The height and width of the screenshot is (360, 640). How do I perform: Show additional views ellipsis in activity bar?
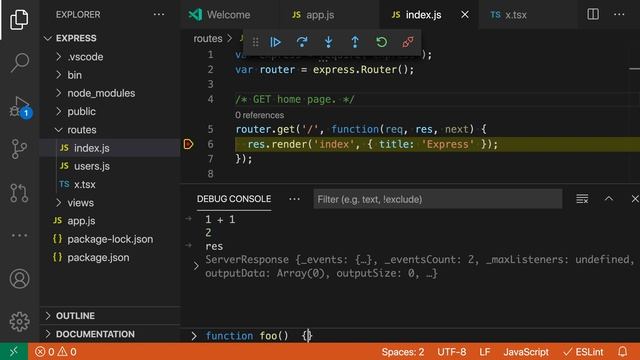coord(19,236)
